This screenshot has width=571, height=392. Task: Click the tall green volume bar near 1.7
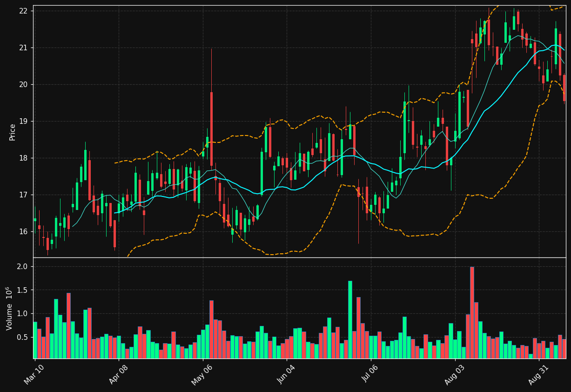point(350,319)
